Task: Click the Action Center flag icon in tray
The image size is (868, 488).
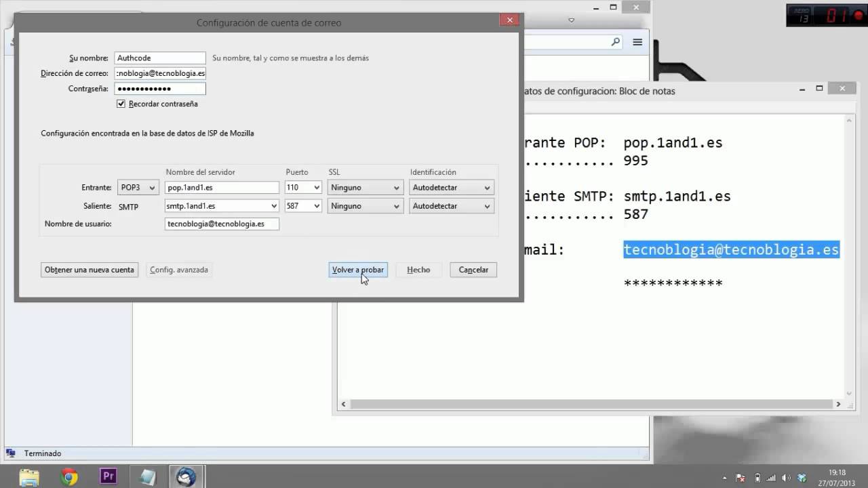Action: (x=739, y=478)
